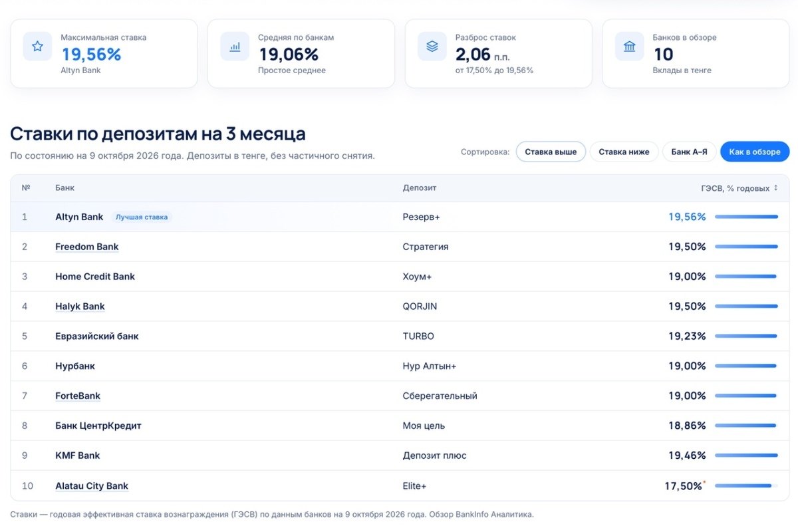Click the KMF Bank row name
The image size is (798, 532).
coord(78,456)
